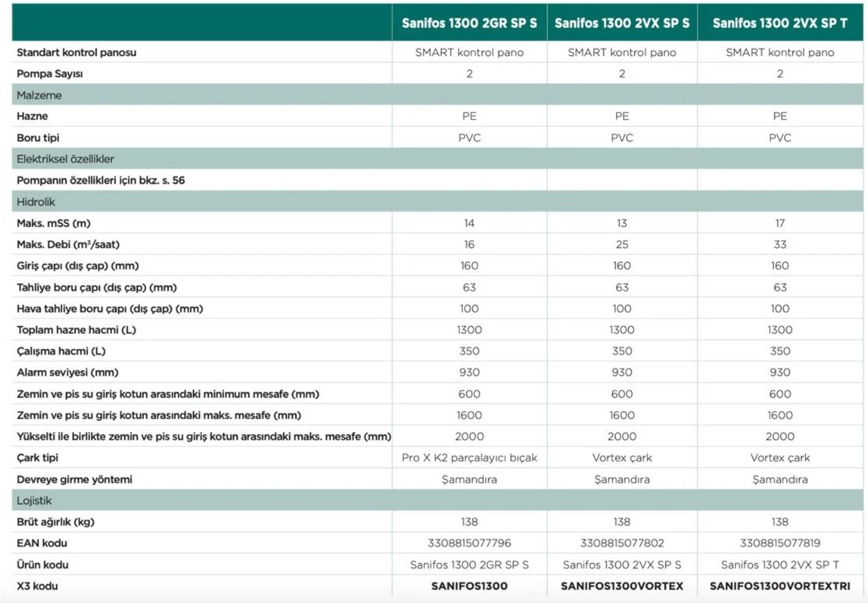The width and height of the screenshot is (868, 607).
Task: Click Maks. mSS value 14
Action: coord(469,223)
